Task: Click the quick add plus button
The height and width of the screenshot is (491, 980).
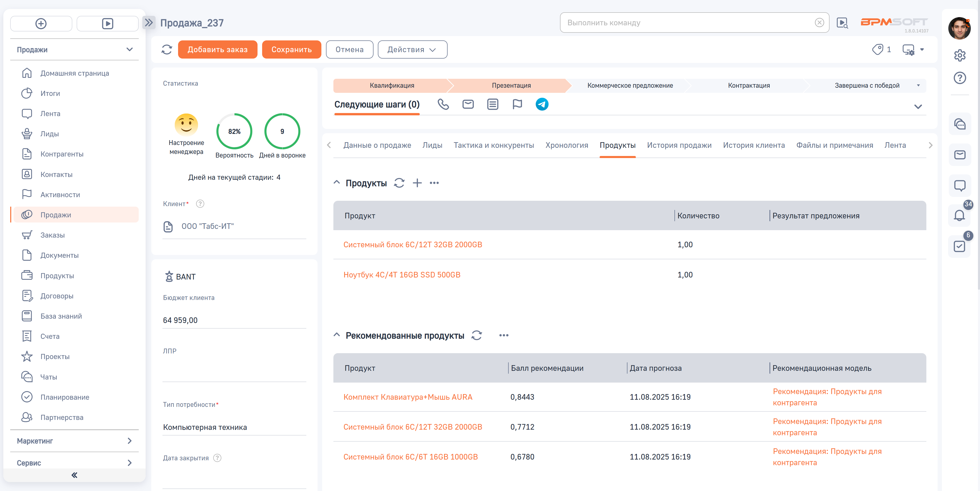Action: pyautogui.click(x=41, y=24)
